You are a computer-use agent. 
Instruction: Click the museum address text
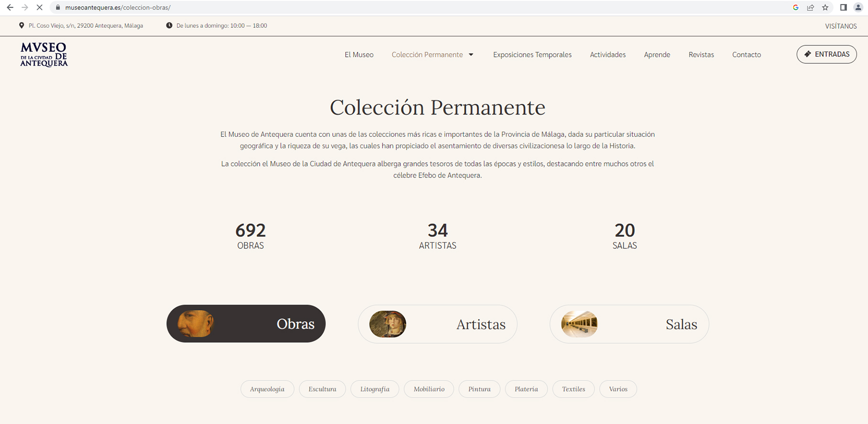[x=86, y=26]
